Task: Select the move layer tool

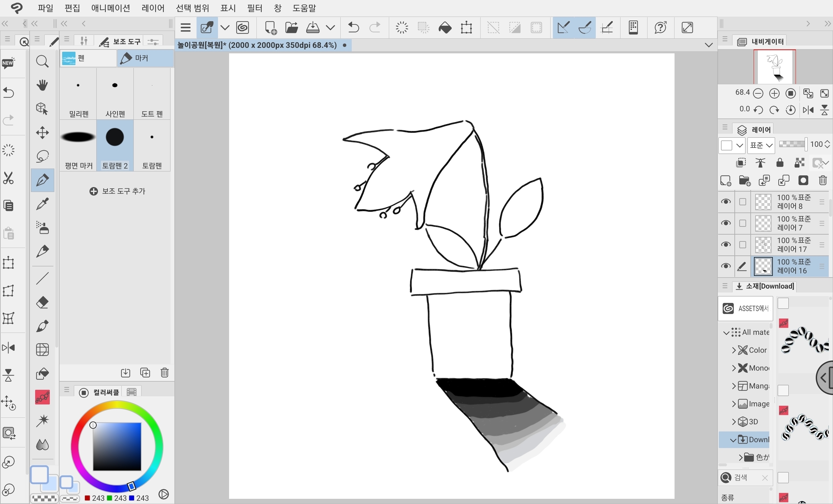Action: 42,132
